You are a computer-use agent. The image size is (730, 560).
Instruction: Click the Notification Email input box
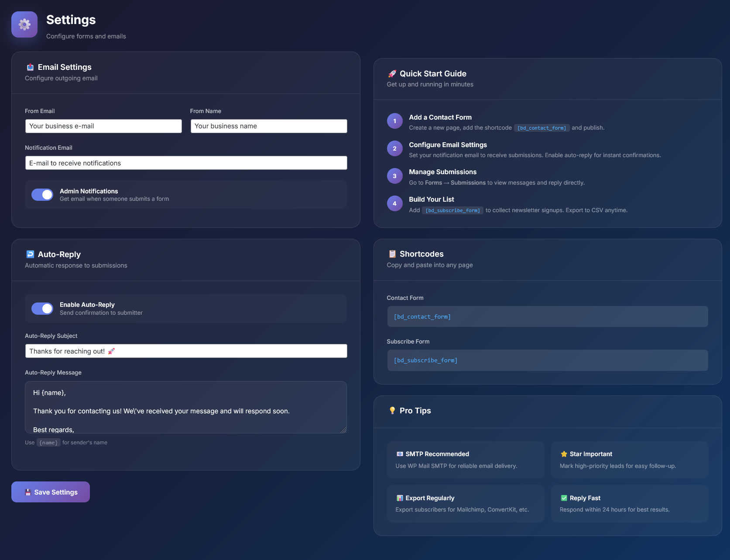click(186, 163)
